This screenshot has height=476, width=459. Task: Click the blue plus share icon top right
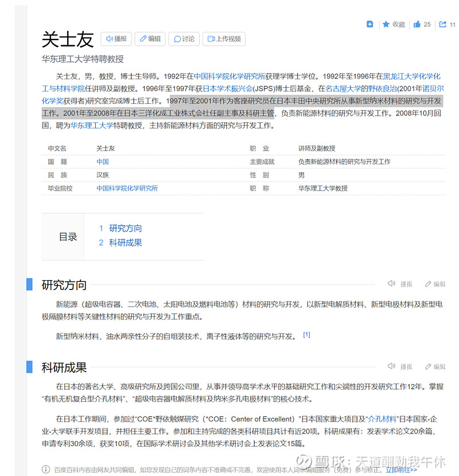369,24
